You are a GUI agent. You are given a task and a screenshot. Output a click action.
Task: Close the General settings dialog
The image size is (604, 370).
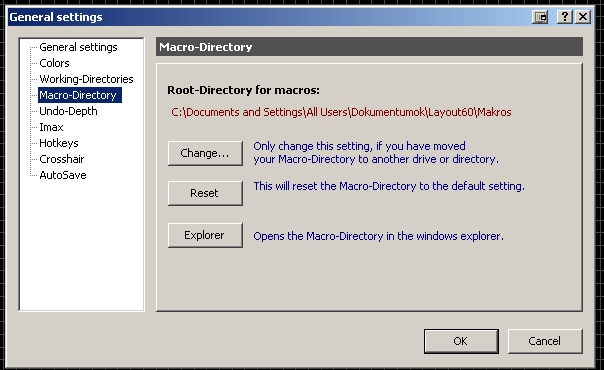583,17
